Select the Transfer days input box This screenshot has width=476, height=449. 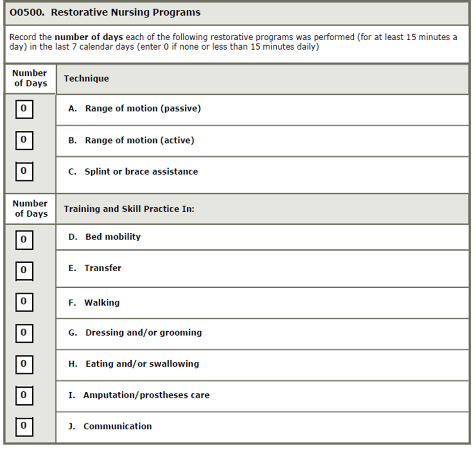(24, 270)
